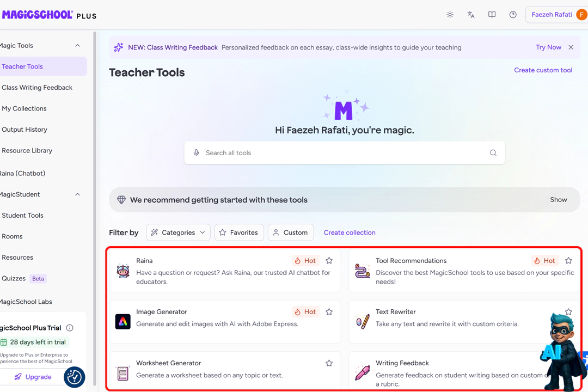
Task: Click the Upgrade button
Action: click(x=33, y=377)
